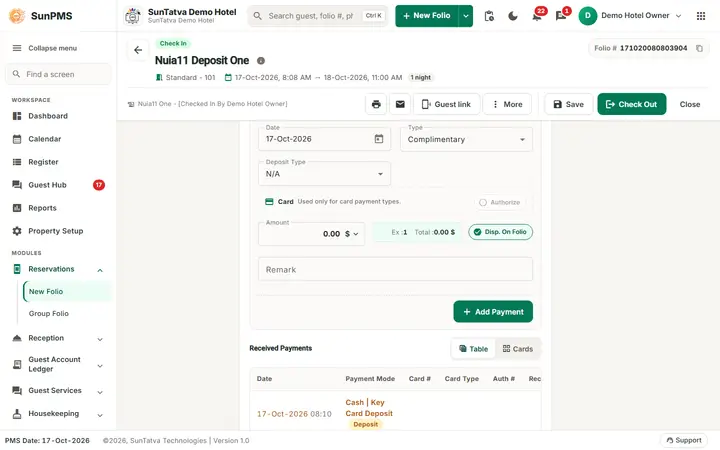Open Property Setup gear item
The height and width of the screenshot is (450, 720).
tap(58, 231)
